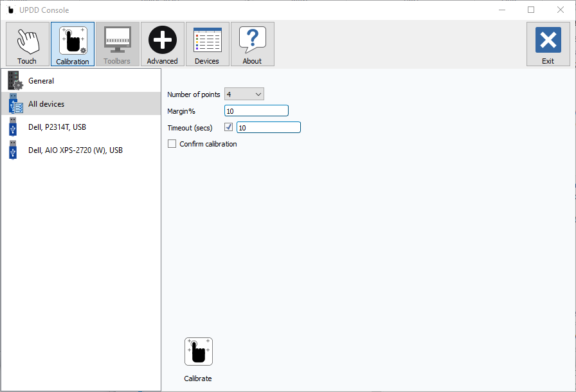The image size is (576, 392).
Task: Select All devices in the sidebar
Action: click(x=46, y=104)
